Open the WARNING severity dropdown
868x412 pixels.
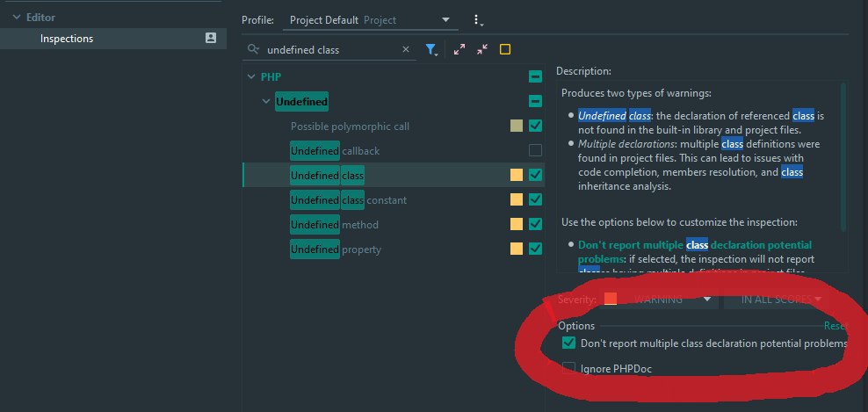(672, 299)
